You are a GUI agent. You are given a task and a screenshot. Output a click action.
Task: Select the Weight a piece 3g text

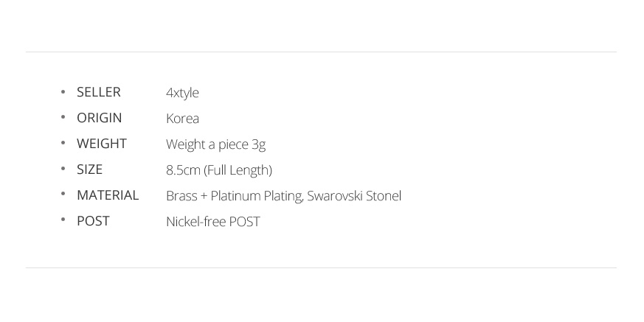pos(216,145)
